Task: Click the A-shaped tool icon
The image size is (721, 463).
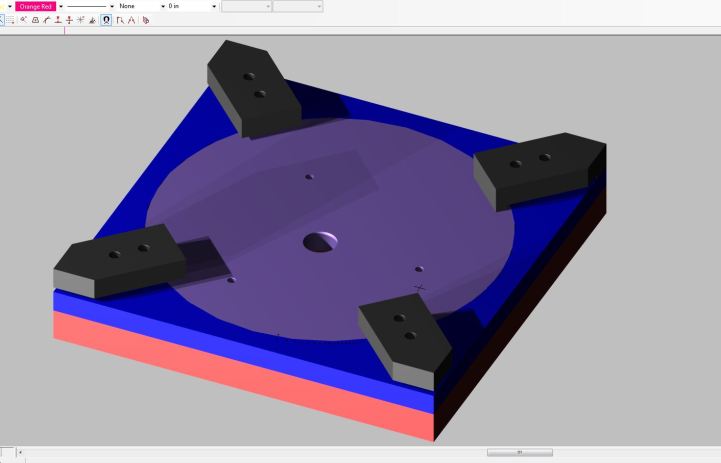Action: click(x=132, y=20)
